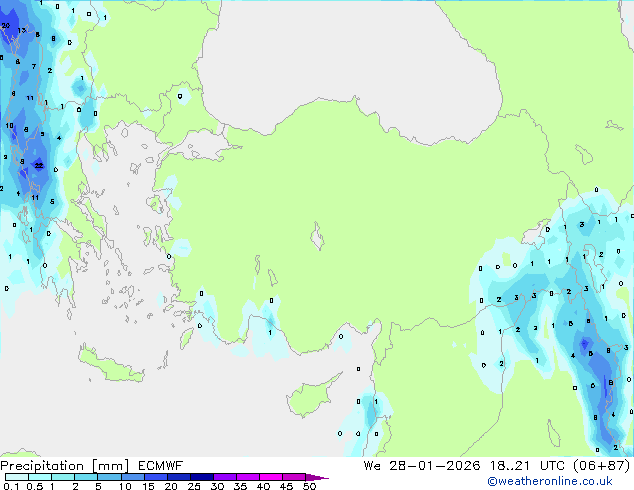Click the legend label 50
This screenshot has height=490, width=634.
[309, 486]
